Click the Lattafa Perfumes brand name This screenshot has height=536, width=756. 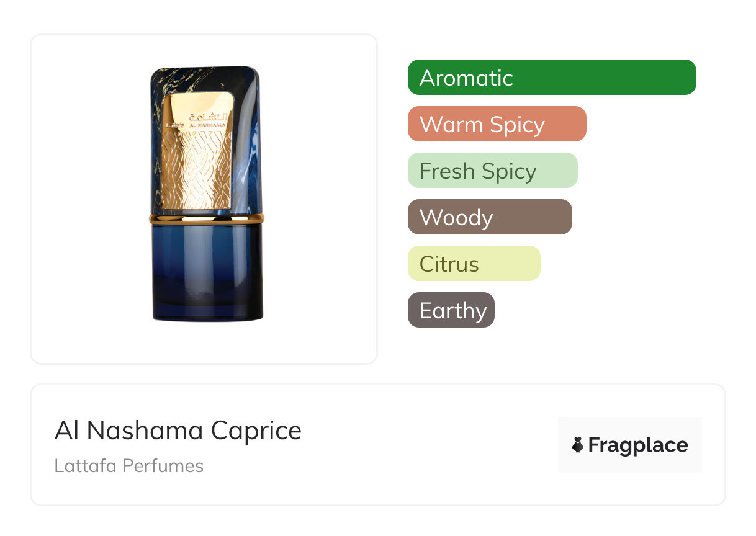pyautogui.click(x=128, y=466)
